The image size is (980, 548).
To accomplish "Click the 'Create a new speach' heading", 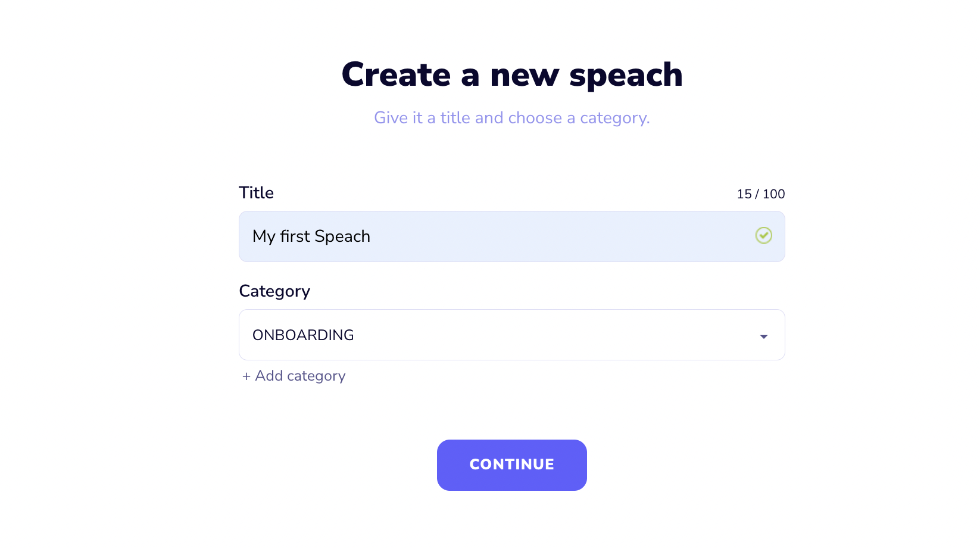I will point(512,75).
